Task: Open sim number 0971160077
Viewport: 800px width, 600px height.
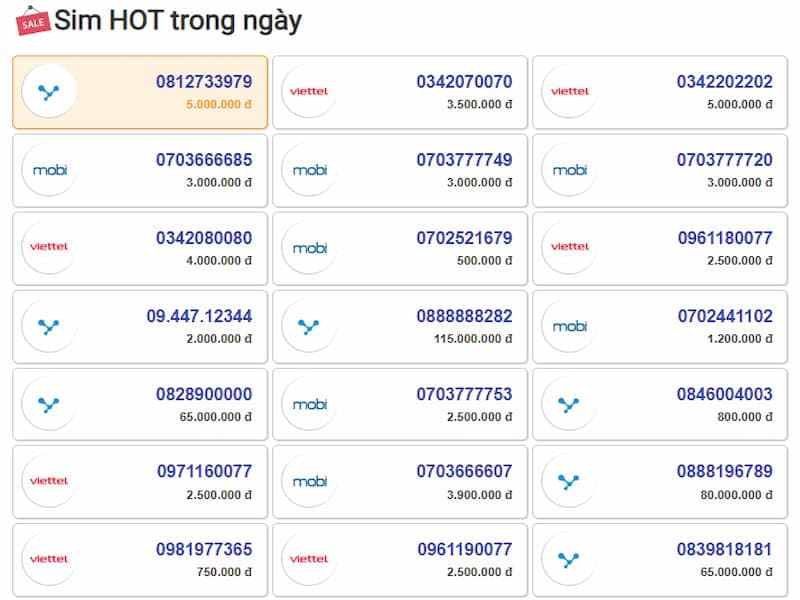Action: click(205, 471)
